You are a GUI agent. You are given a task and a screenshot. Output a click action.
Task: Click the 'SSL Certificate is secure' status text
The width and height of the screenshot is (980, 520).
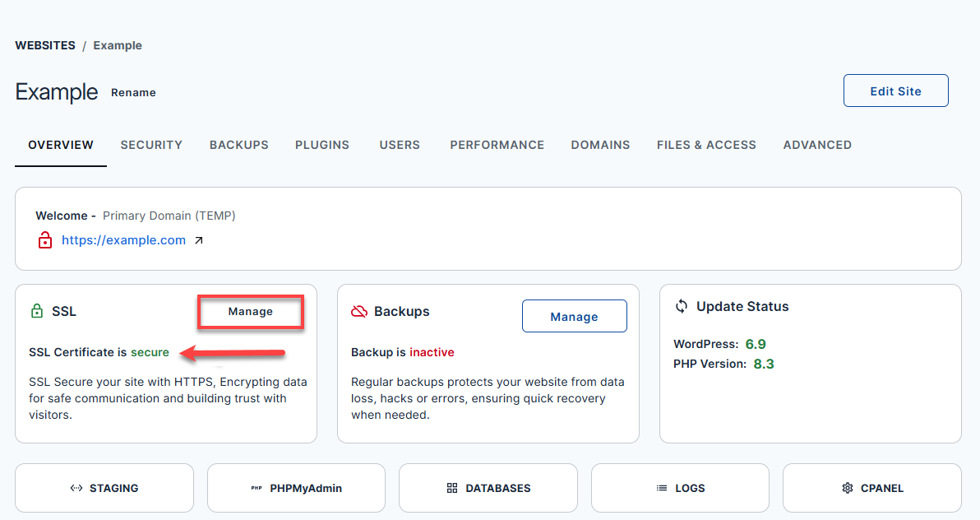click(x=99, y=352)
